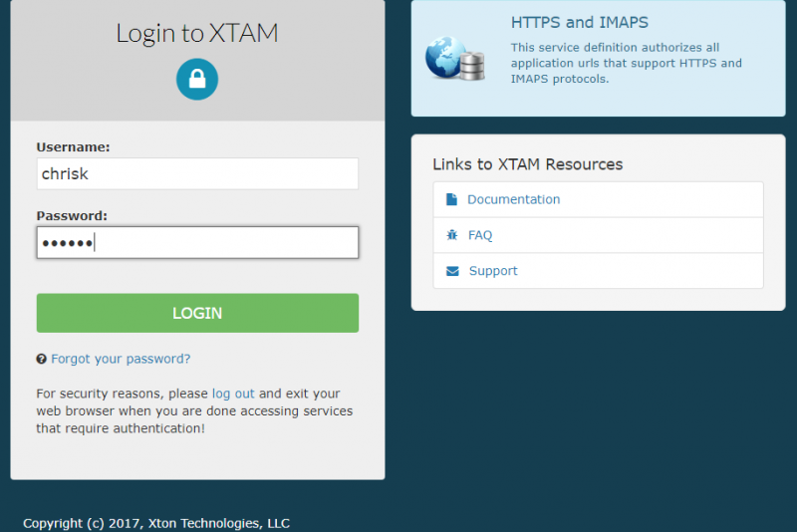
Task: Click the question mark icon by Forgot password
Action: (42, 359)
